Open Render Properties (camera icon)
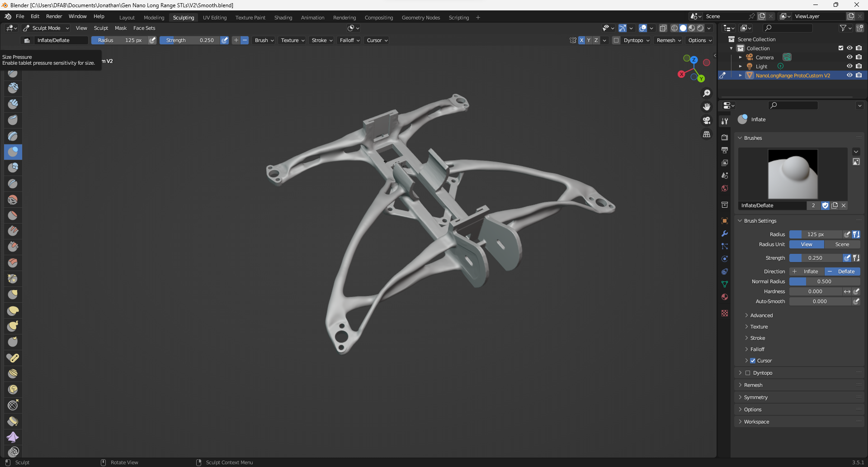 coord(725,137)
